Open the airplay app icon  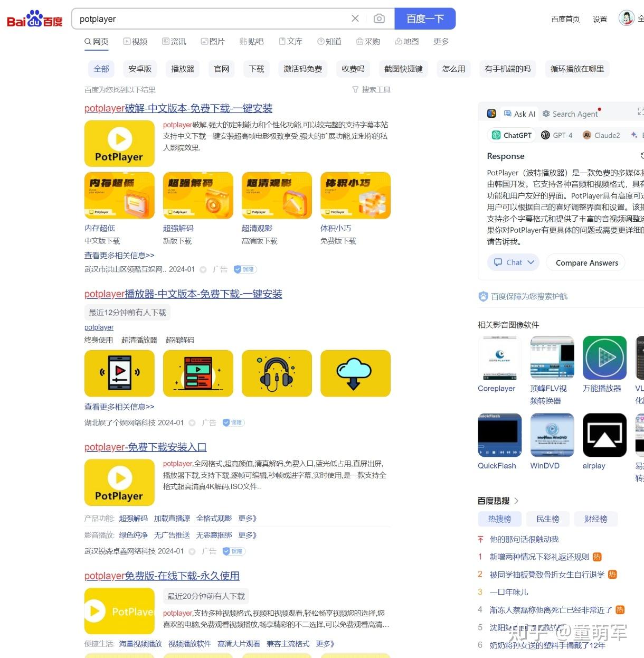604,435
